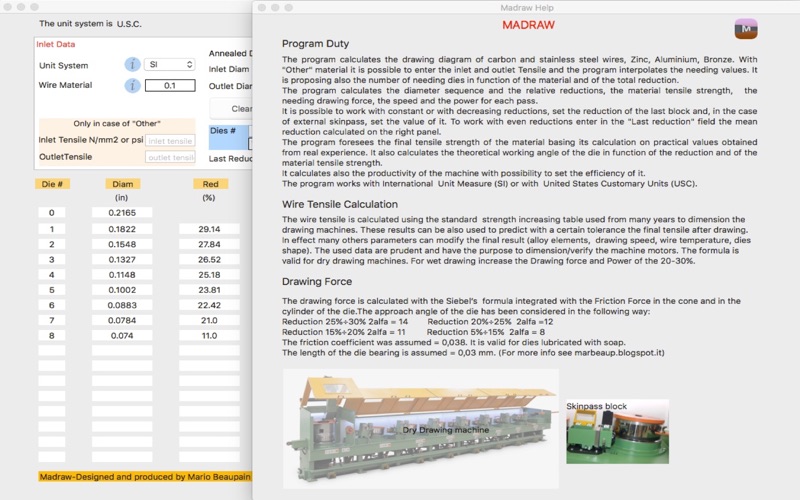The image size is (800, 500).
Task: Select die 4 diameter cell 0.1148
Action: (122, 274)
